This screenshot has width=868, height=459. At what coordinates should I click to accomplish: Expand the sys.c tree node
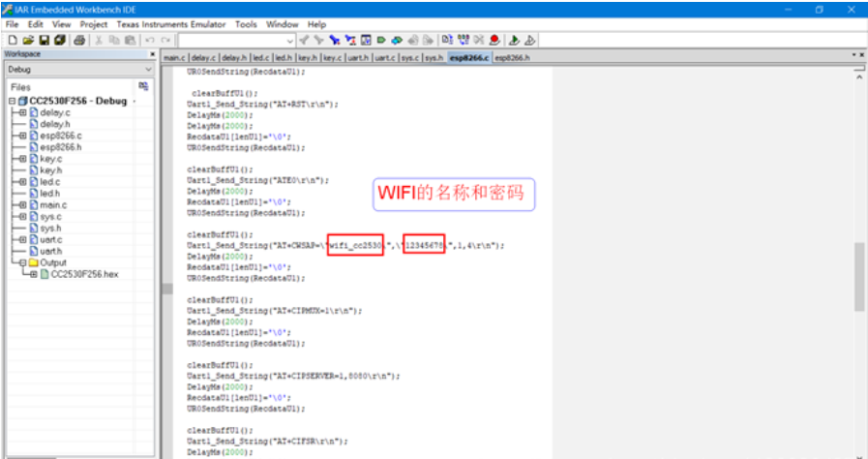click(x=22, y=217)
